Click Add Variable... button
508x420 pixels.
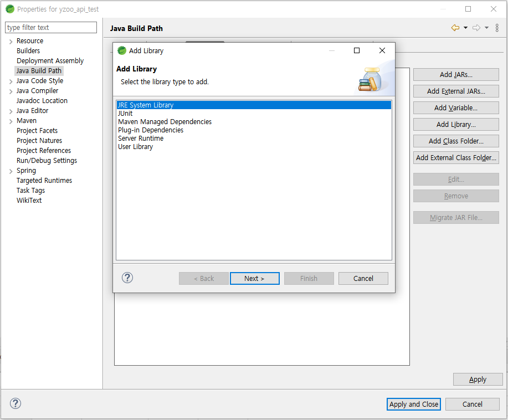click(456, 108)
